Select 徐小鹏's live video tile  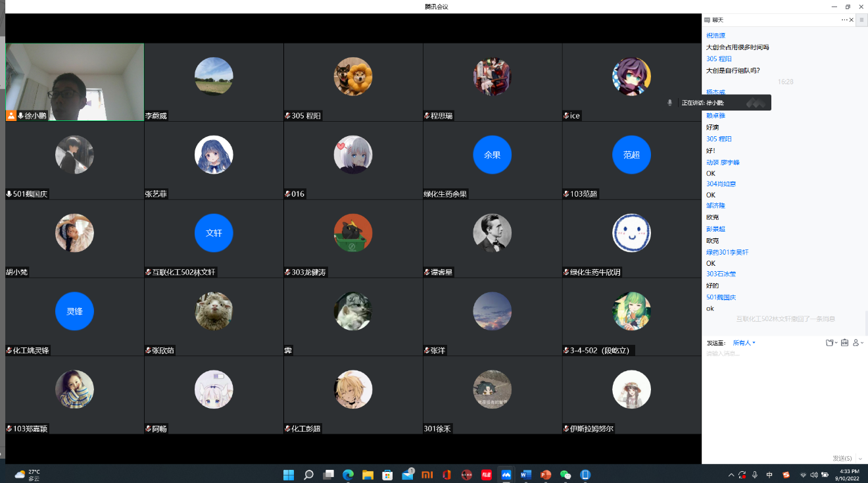74,82
